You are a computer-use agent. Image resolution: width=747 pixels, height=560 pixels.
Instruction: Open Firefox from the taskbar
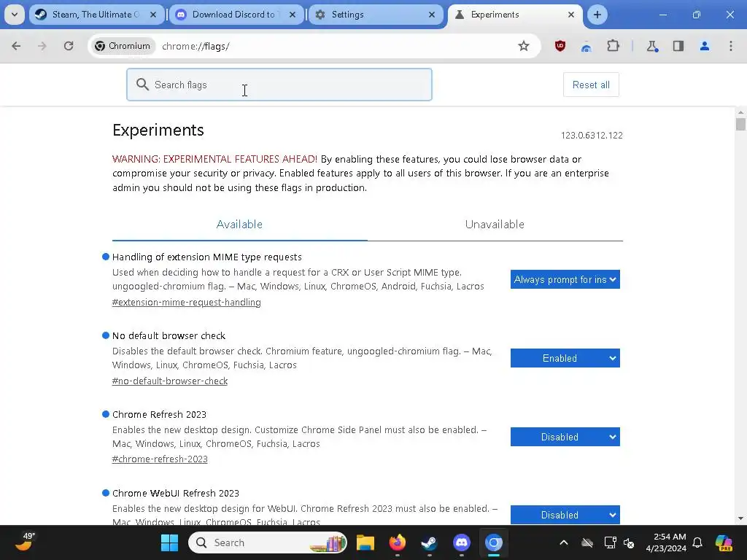pyautogui.click(x=398, y=542)
